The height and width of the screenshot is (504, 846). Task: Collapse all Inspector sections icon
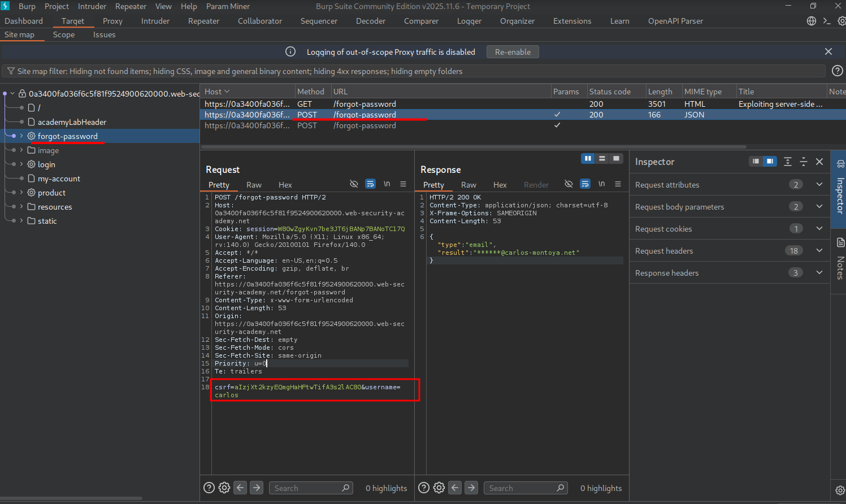pos(804,162)
